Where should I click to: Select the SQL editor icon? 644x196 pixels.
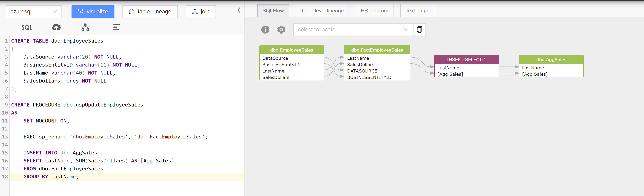coord(27,28)
